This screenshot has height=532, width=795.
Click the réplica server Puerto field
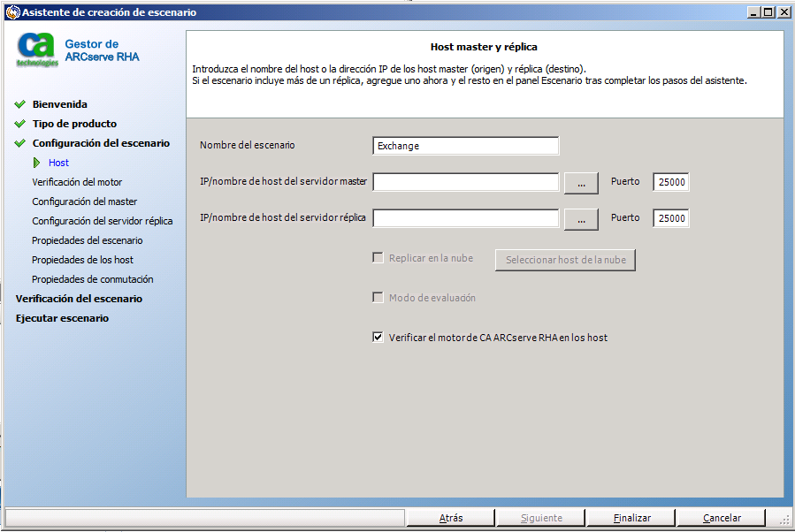pyautogui.click(x=671, y=218)
